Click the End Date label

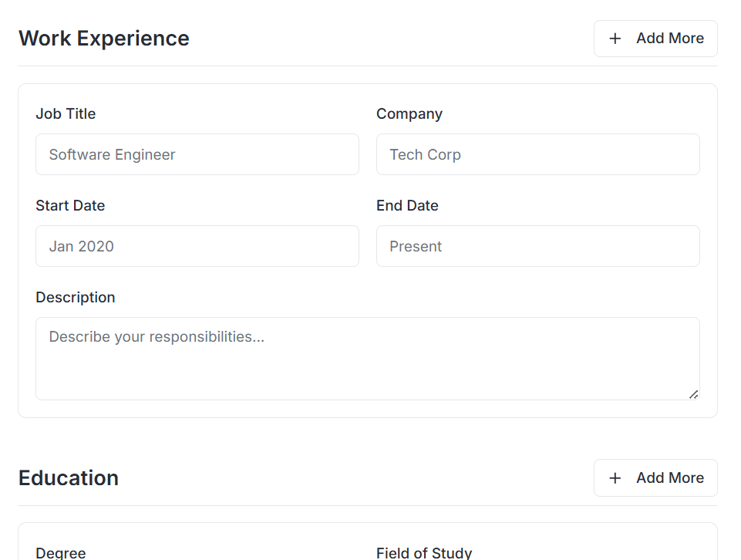click(407, 205)
